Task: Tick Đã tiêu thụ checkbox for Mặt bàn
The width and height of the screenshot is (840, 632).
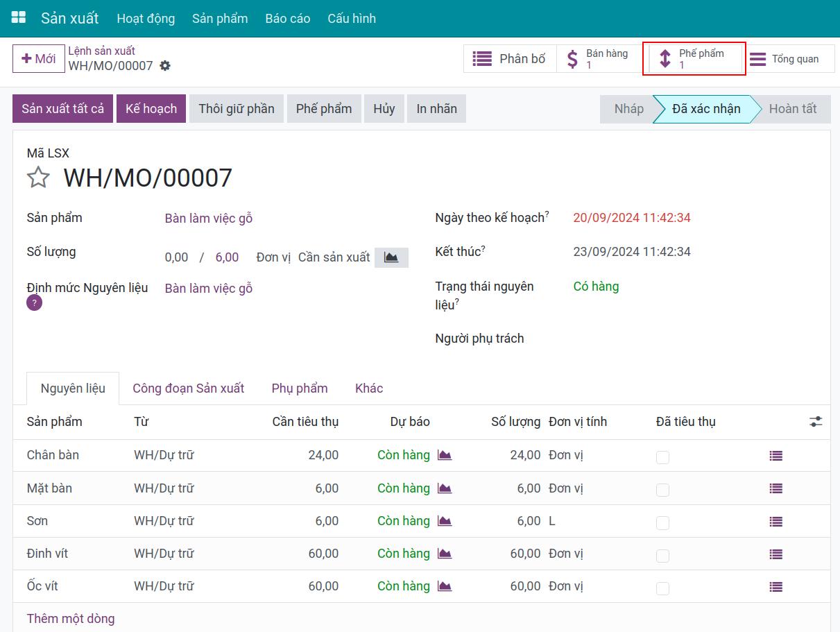Action: (x=662, y=490)
